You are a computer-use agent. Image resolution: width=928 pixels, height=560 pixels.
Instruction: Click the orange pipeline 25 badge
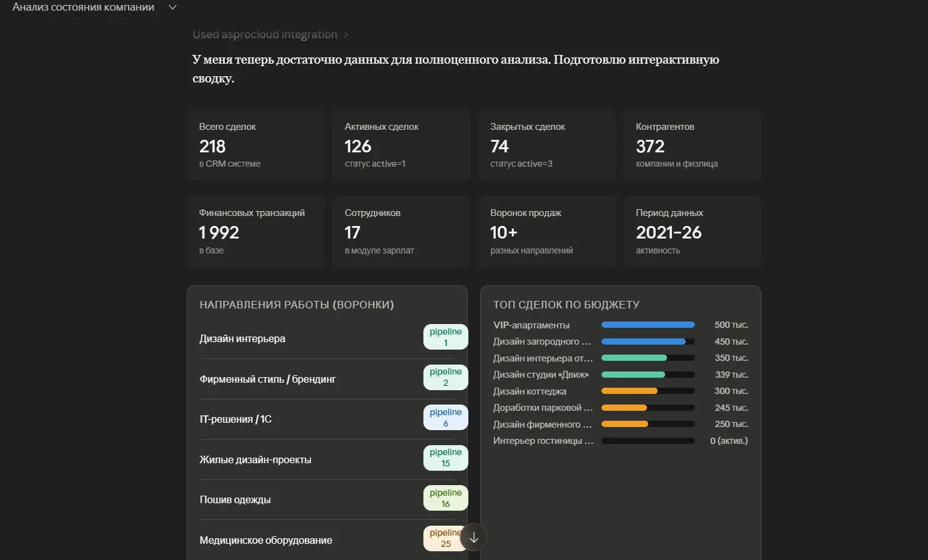444,538
